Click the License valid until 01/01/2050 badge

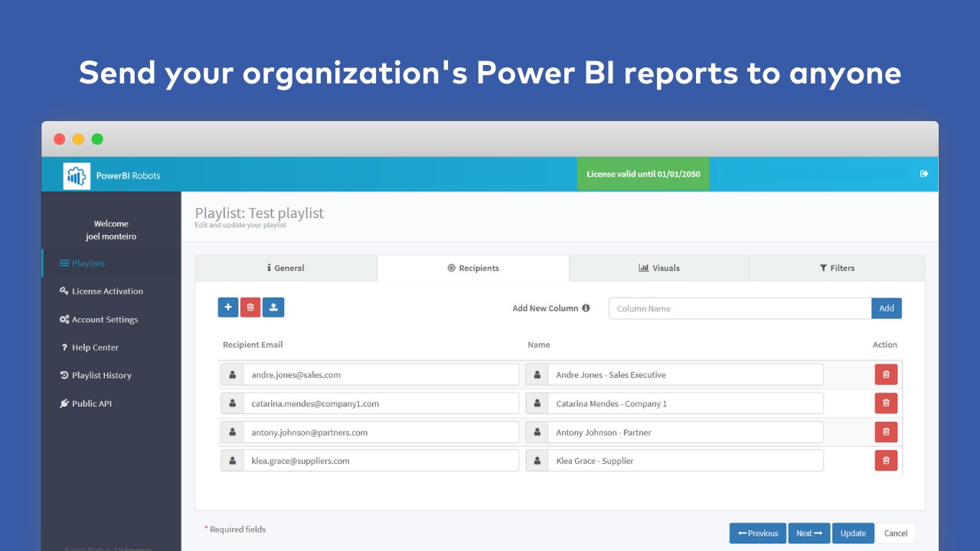(643, 174)
